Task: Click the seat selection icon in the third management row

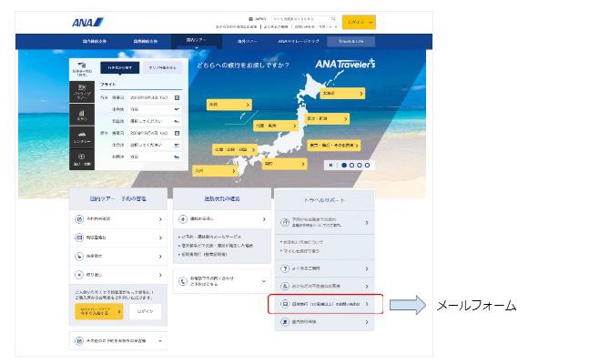Action: 79,257
